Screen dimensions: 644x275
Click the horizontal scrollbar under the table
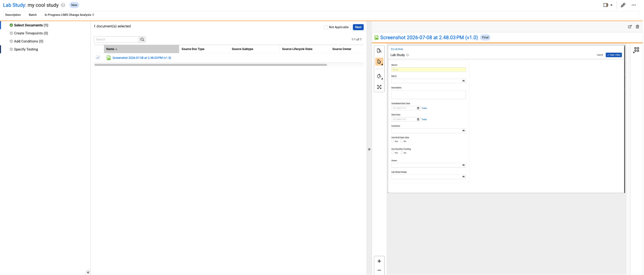211,65
